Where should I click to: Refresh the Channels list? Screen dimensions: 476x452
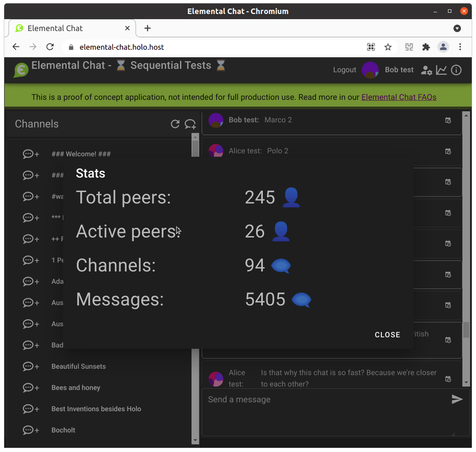tap(175, 124)
